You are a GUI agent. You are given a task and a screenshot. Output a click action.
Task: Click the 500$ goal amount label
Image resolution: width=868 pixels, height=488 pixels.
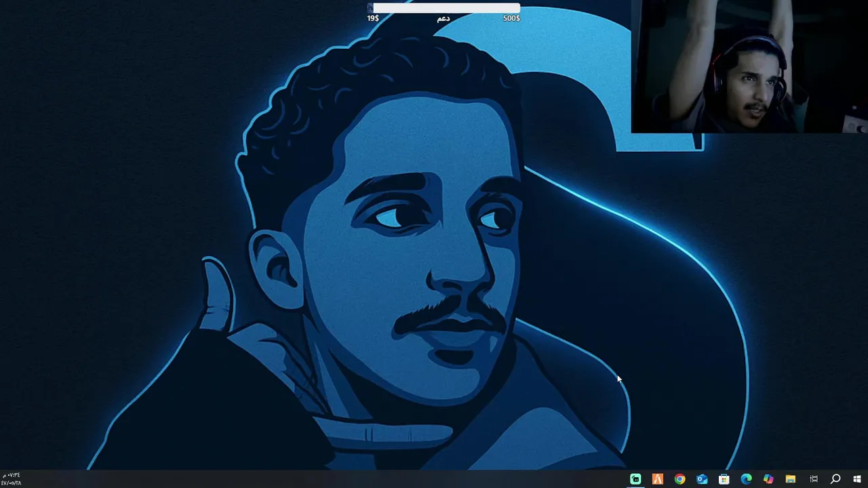tap(511, 18)
